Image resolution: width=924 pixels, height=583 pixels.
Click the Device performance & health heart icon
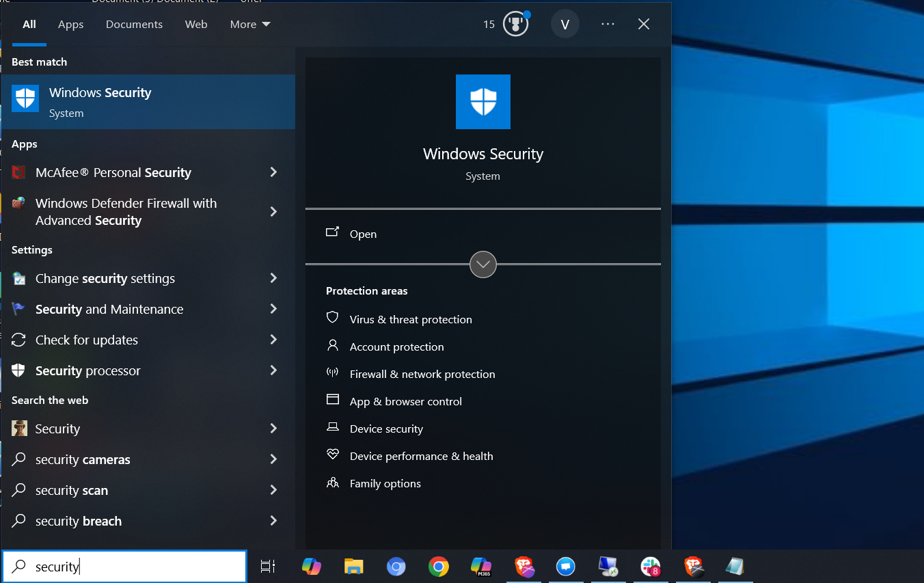[x=333, y=455]
